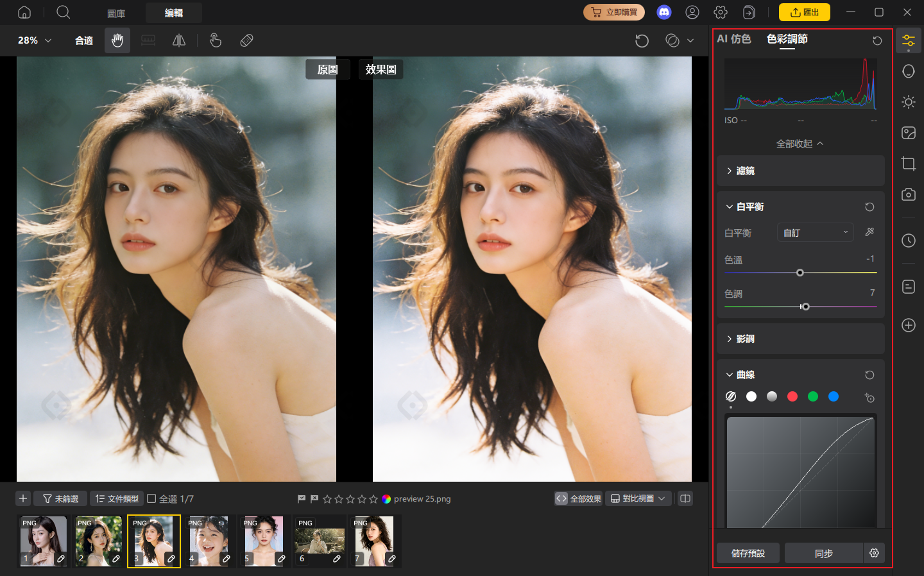Select the eraser tool icon

[x=246, y=40]
